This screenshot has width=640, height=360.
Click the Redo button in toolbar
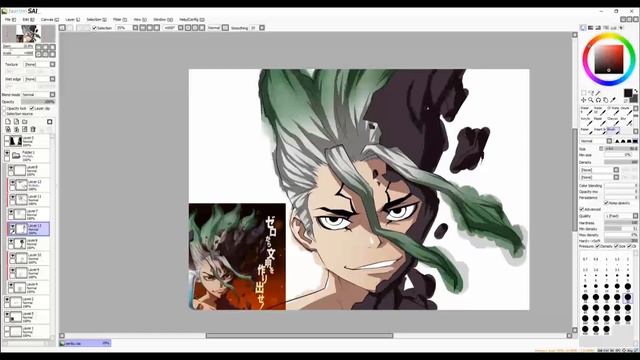click(x=70, y=28)
